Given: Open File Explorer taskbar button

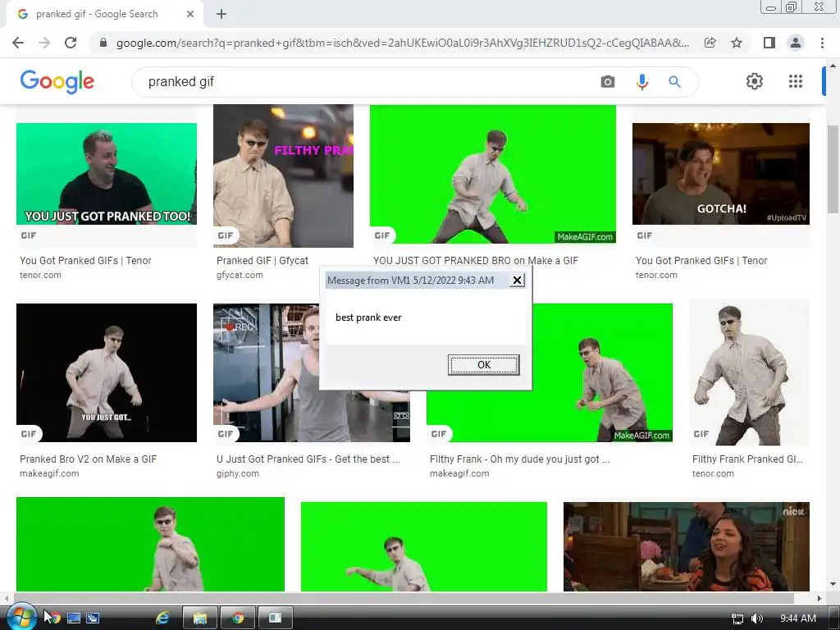Looking at the screenshot, I should click(200, 619).
